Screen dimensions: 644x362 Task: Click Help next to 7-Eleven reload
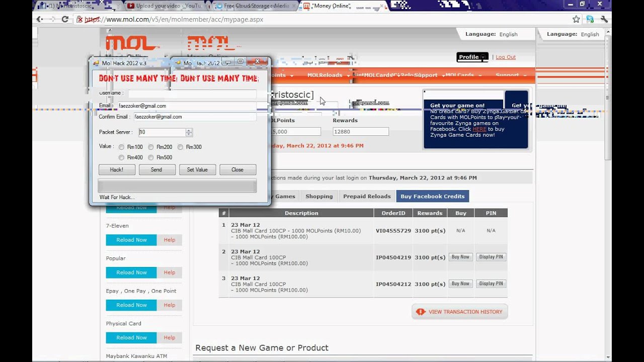[170, 240]
